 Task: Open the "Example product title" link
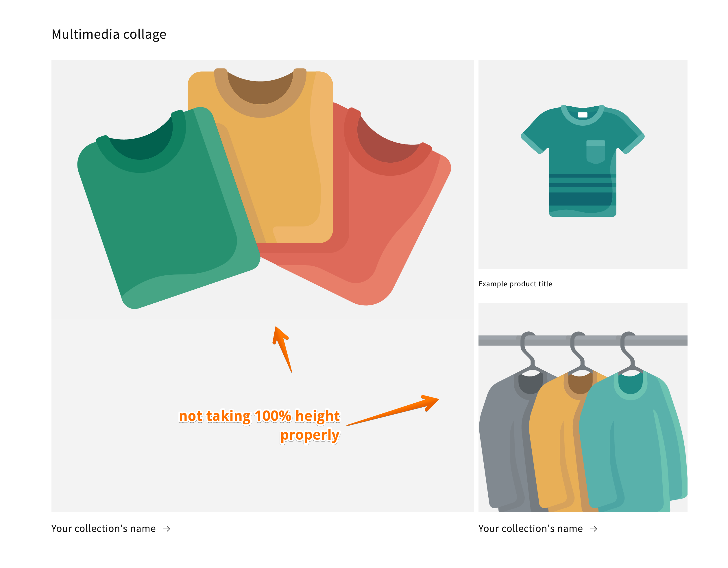(x=515, y=284)
